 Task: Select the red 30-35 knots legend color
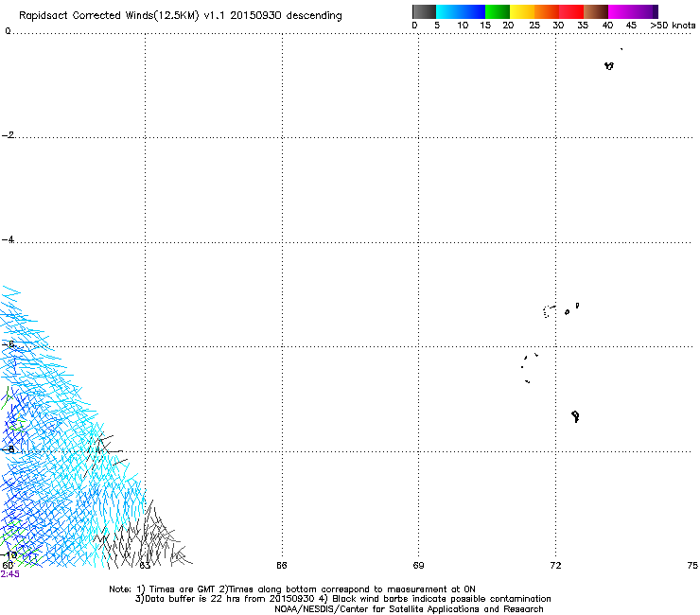tap(571, 11)
